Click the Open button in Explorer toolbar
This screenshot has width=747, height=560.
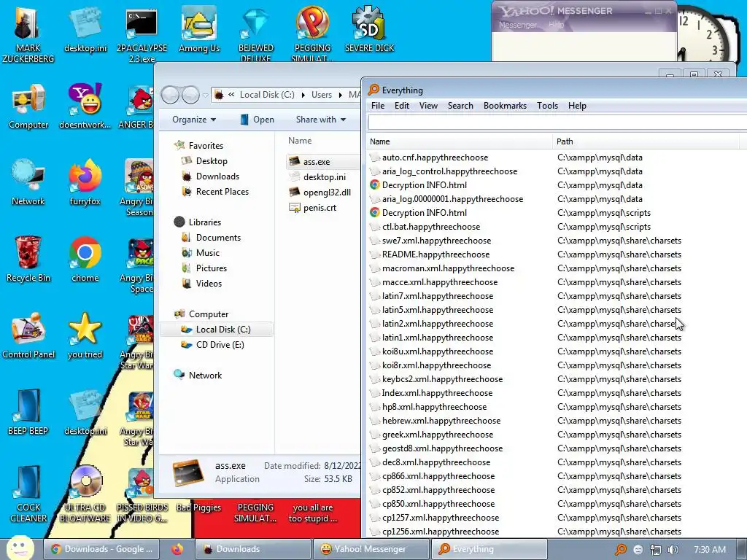coord(258,120)
